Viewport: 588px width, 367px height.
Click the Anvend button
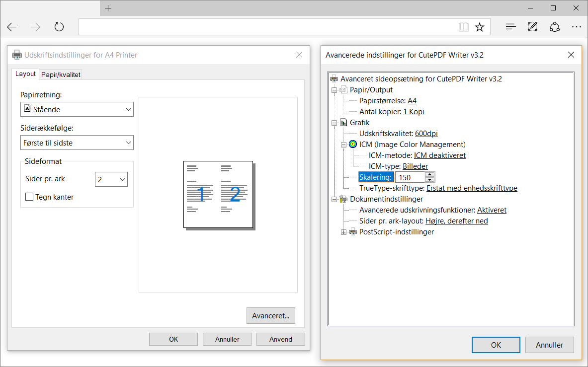click(280, 339)
